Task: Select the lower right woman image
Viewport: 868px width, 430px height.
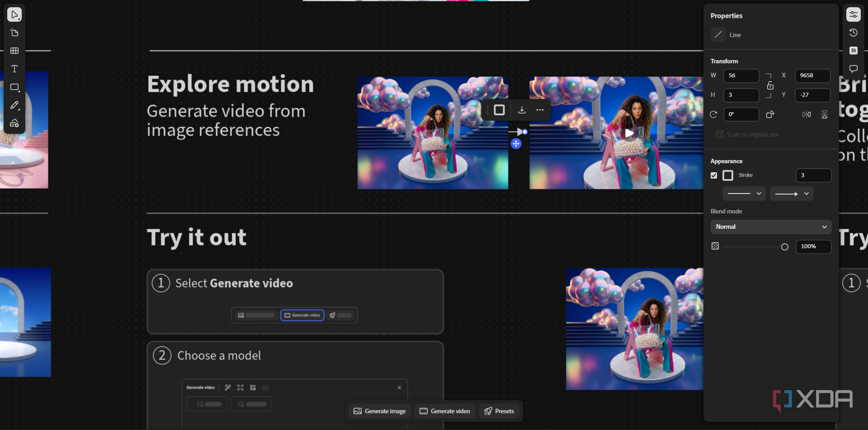Action: [x=634, y=329]
